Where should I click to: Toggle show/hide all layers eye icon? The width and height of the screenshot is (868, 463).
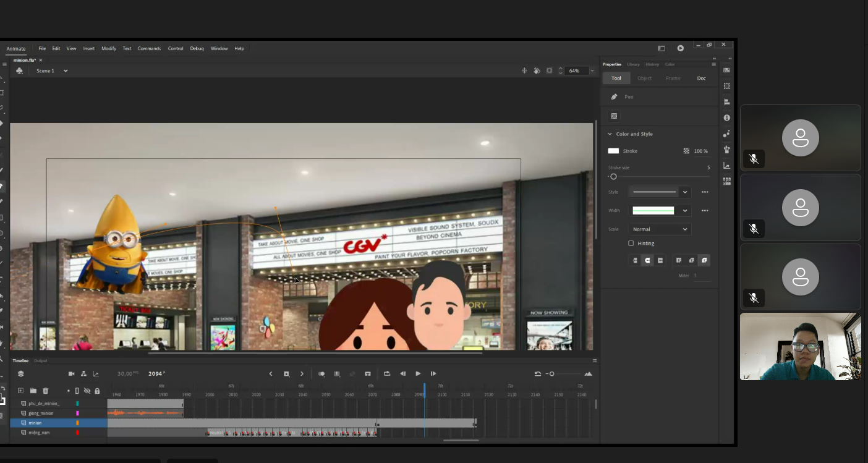click(x=87, y=391)
